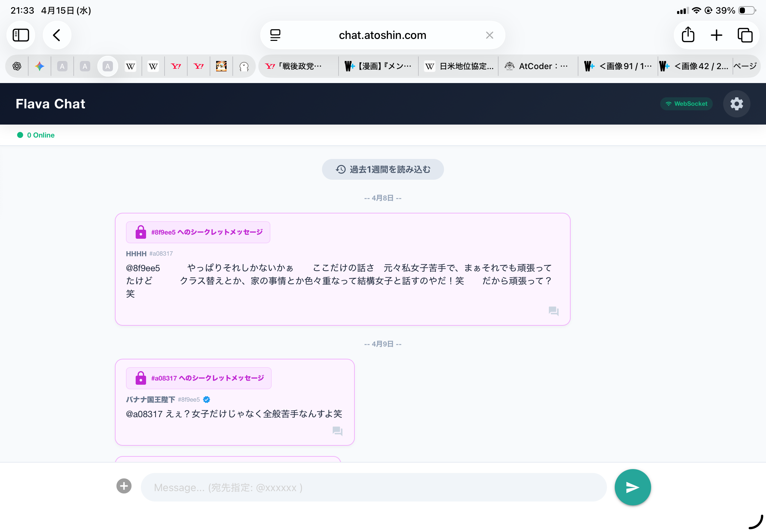Screen dimensions: 766x532
Task: Go back to previous page
Action: coord(57,35)
